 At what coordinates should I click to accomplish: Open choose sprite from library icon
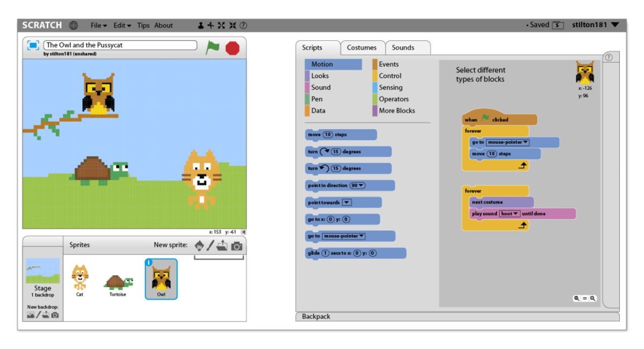coord(200,245)
